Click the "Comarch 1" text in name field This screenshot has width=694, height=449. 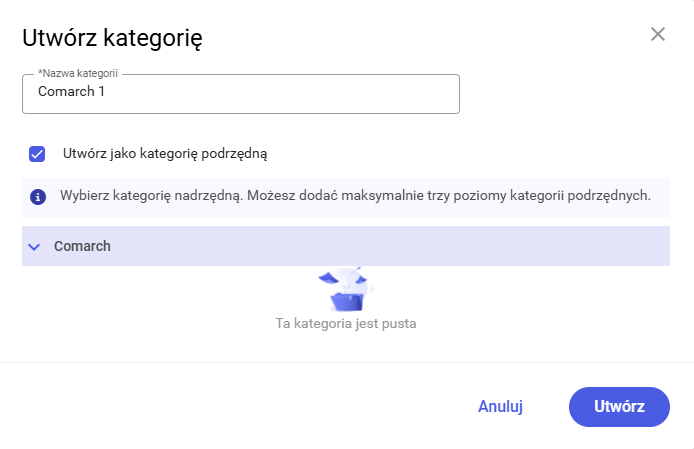pos(71,92)
